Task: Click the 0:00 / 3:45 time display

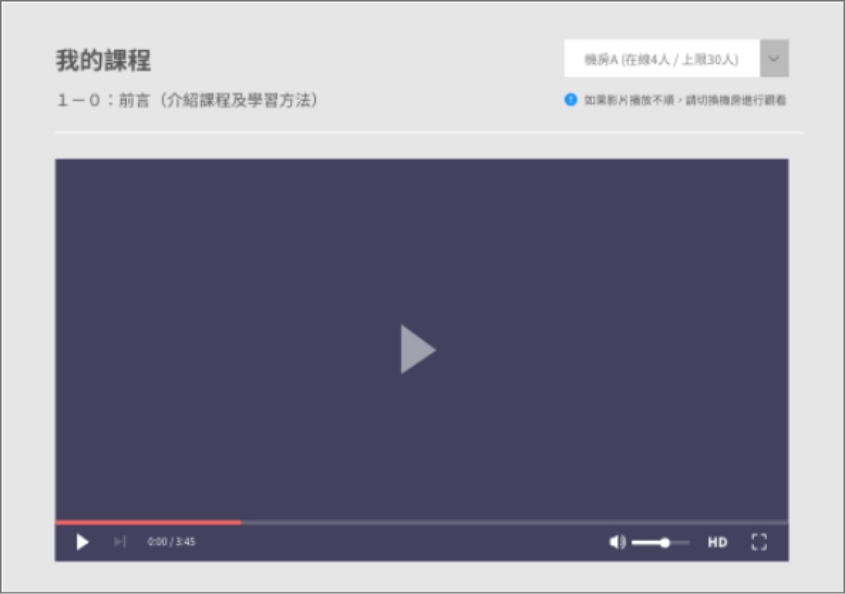Action: (x=171, y=542)
